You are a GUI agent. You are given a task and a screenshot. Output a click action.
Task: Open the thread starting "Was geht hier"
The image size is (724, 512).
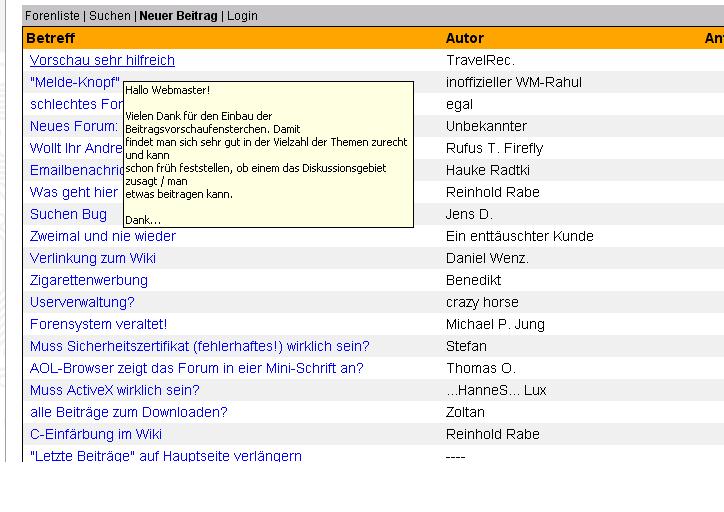coord(74,192)
